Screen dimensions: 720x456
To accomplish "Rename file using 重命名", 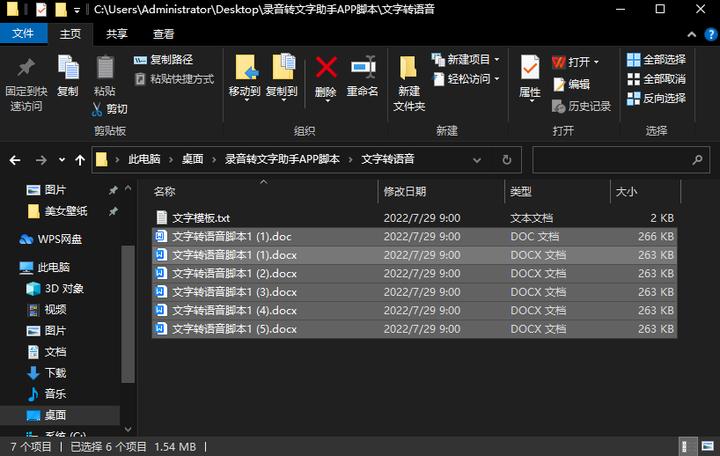I will pyautogui.click(x=362, y=76).
